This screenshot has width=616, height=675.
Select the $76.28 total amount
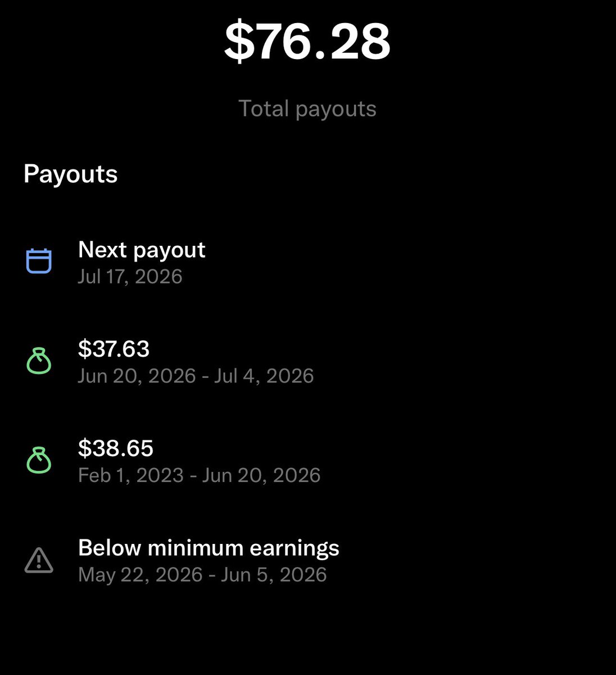click(x=307, y=42)
